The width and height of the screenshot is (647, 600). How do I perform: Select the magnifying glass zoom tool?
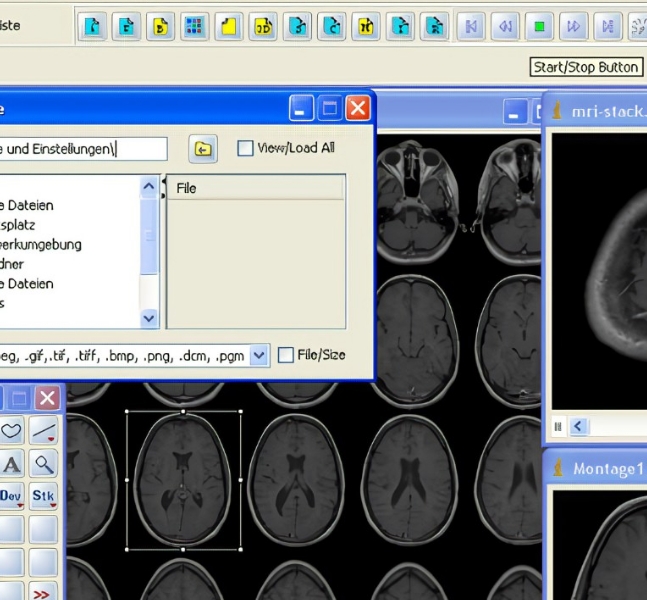[x=43, y=464]
